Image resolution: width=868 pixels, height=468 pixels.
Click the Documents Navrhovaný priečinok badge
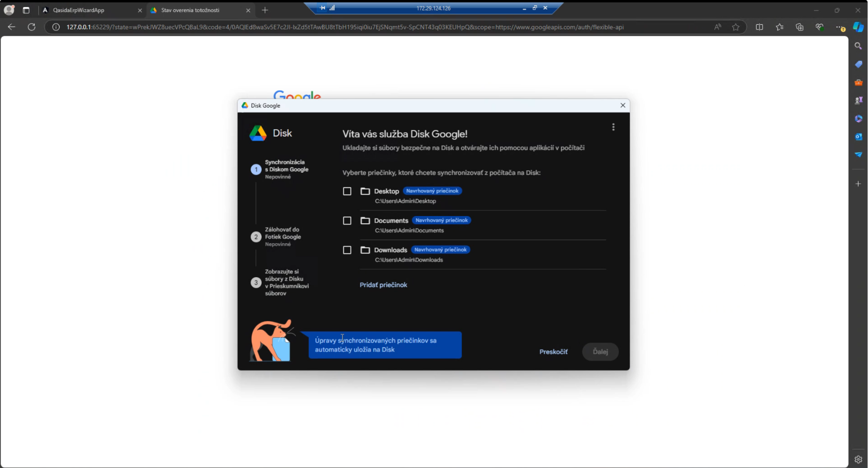pyautogui.click(x=442, y=220)
